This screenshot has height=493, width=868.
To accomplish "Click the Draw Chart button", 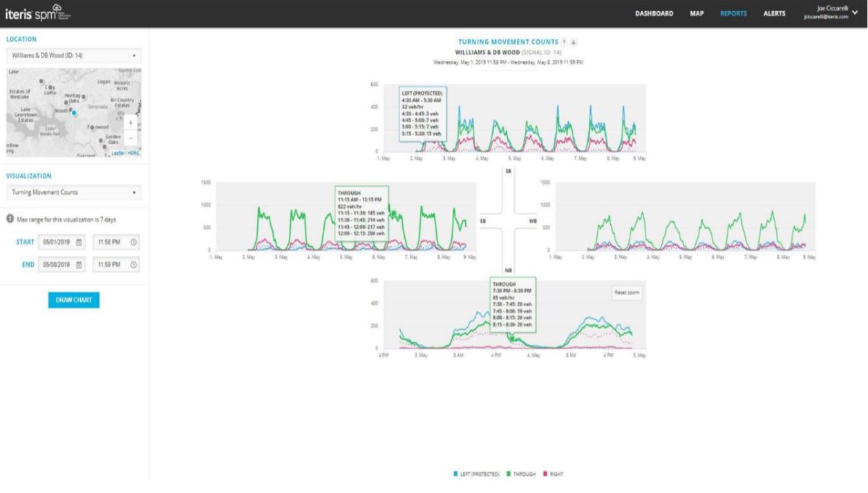I will coord(74,300).
